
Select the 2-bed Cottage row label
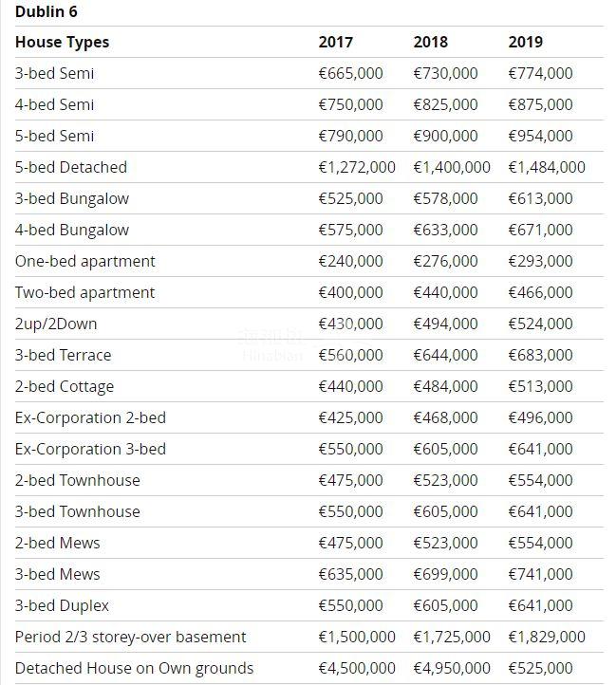[x=64, y=386]
